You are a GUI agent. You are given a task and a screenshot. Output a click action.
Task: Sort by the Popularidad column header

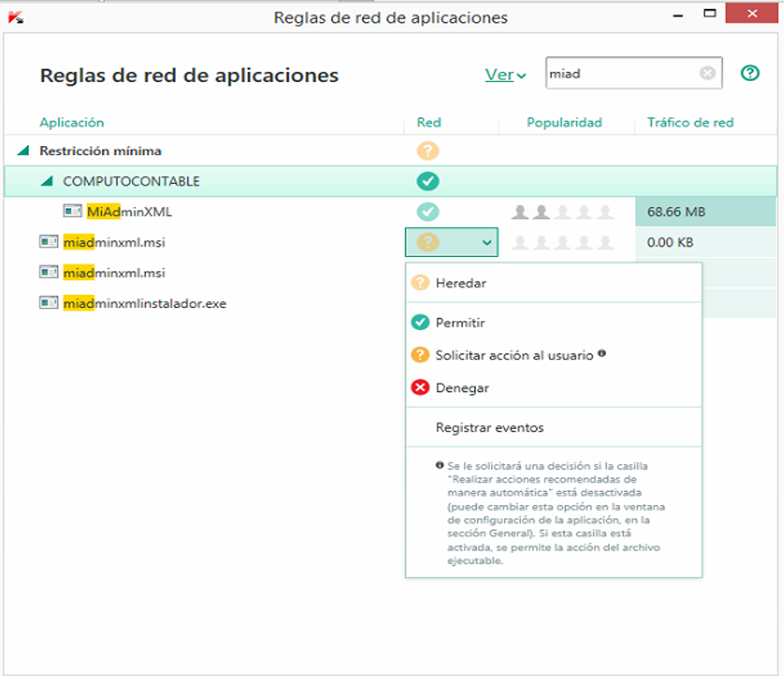coord(564,122)
